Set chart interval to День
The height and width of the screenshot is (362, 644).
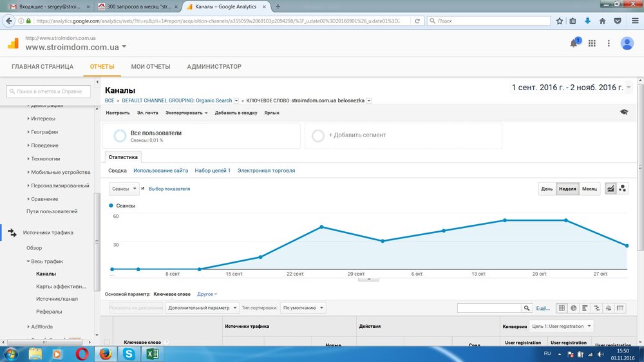547,189
